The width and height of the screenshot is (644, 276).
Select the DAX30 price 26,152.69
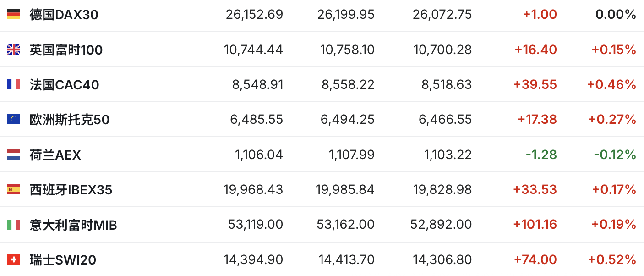click(x=254, y=15)
